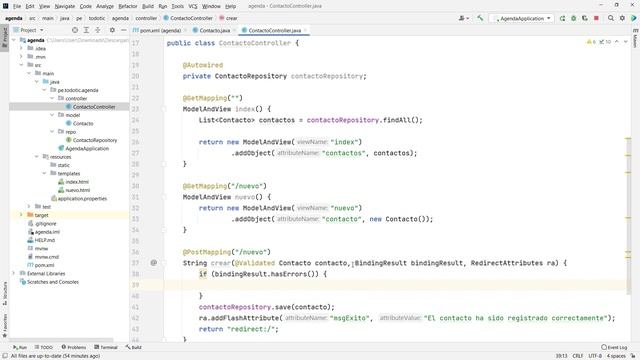The width and height of the screenshot is (640, 360).
Task: Open the Problems tool window
Action: click(x=74, y=347)
